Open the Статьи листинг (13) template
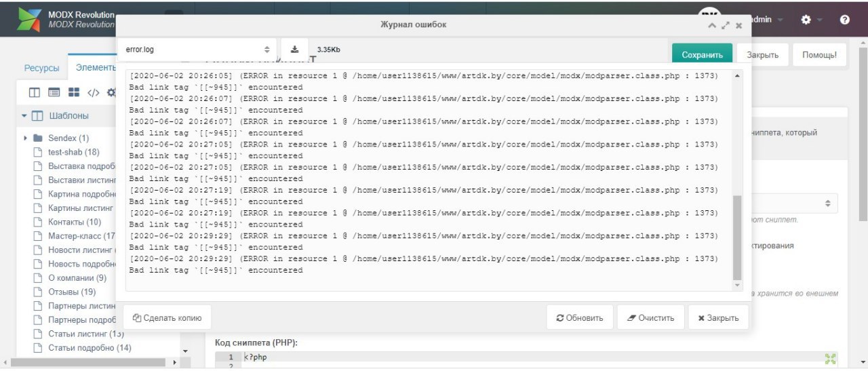The height and width of the screenshot is (371, 868). 86,334
